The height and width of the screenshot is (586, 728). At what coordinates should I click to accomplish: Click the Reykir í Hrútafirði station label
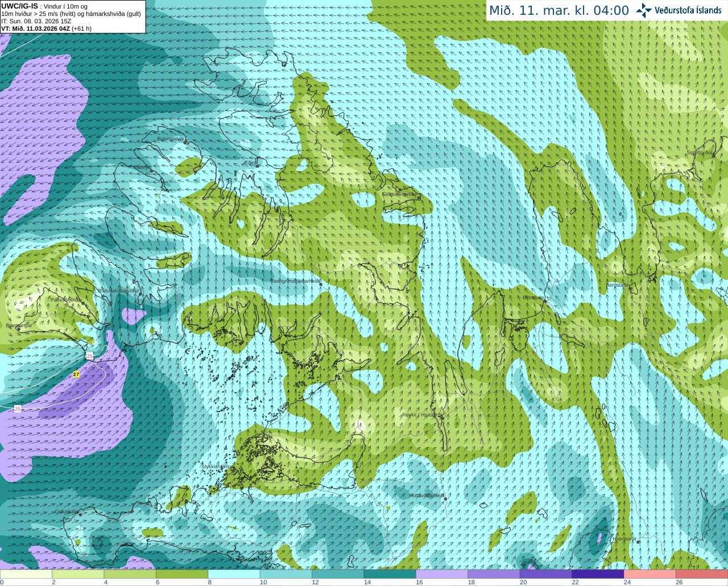(421, 415)
